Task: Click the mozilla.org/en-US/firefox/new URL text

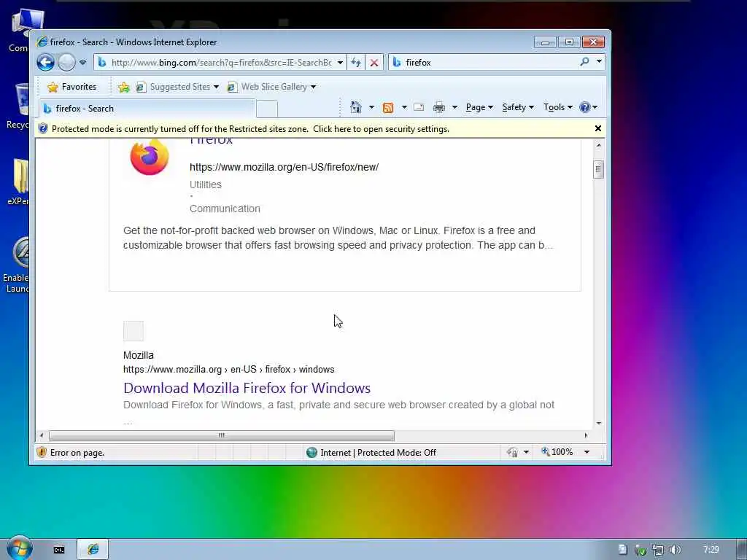Action: pos(284,167)
